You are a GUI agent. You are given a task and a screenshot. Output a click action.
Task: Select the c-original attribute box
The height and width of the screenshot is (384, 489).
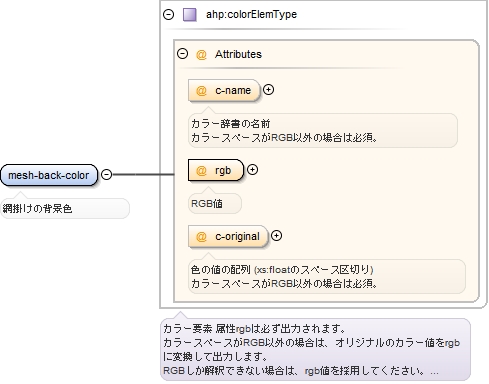(228, 236)
